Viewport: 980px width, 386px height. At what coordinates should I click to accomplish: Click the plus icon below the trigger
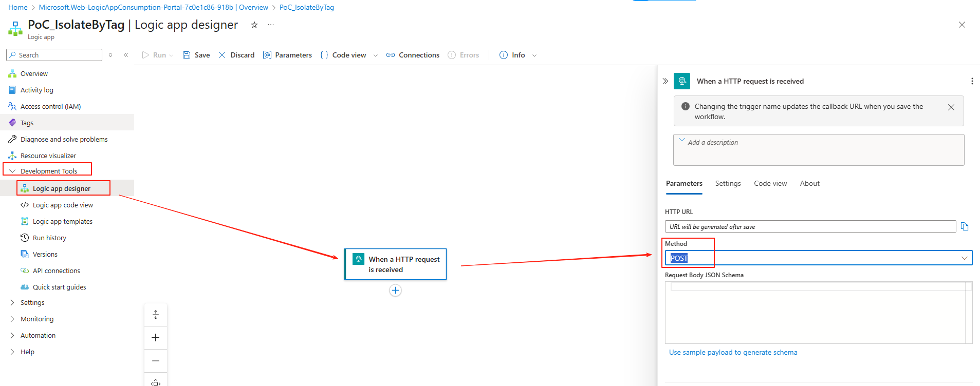pyautogui.click(x=395, y=291)
